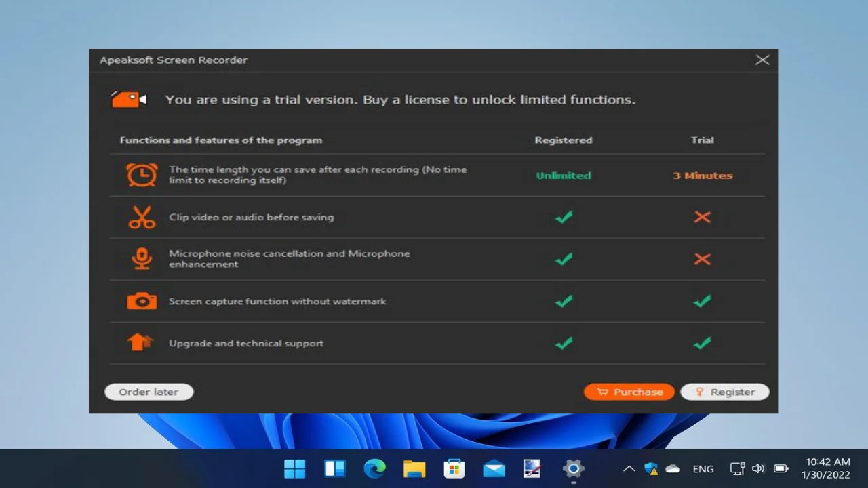Click the camera screen capture icon
The image size is (868, 488).
tap(142, 301)
